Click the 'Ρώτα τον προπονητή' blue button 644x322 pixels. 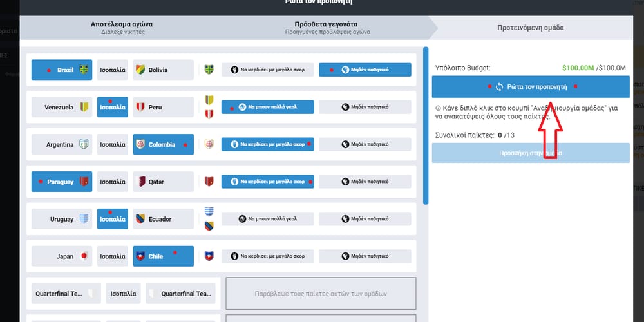point(531,87)
